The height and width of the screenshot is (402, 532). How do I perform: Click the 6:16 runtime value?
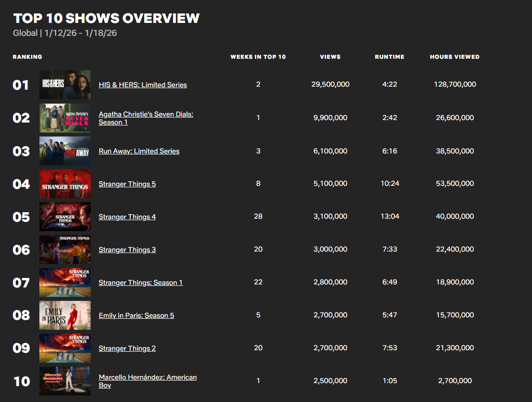coord(389,151)
